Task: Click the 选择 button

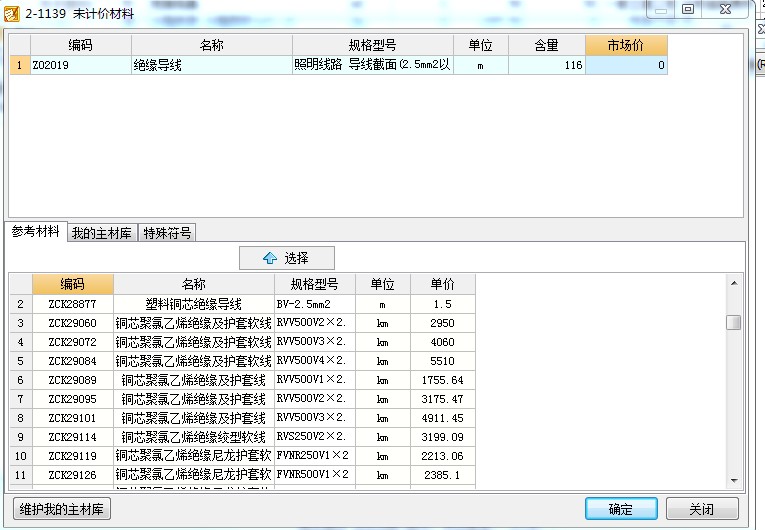Action: click(287, 258)
